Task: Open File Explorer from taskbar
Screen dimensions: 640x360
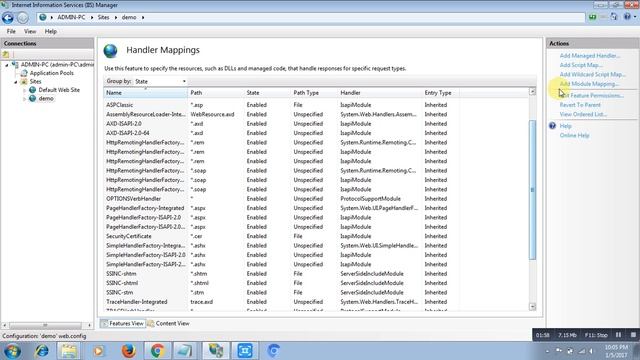Action: (x=69, y=351)
